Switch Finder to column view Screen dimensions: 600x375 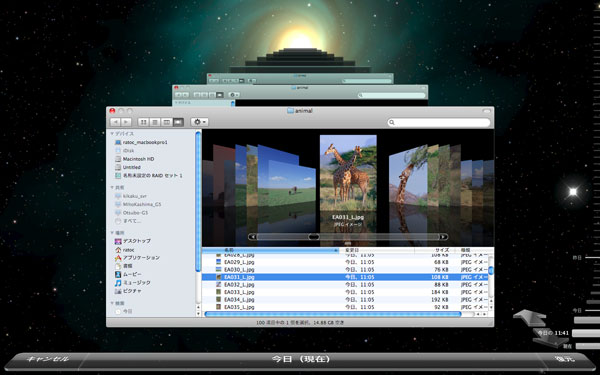[x=166, y=122]
